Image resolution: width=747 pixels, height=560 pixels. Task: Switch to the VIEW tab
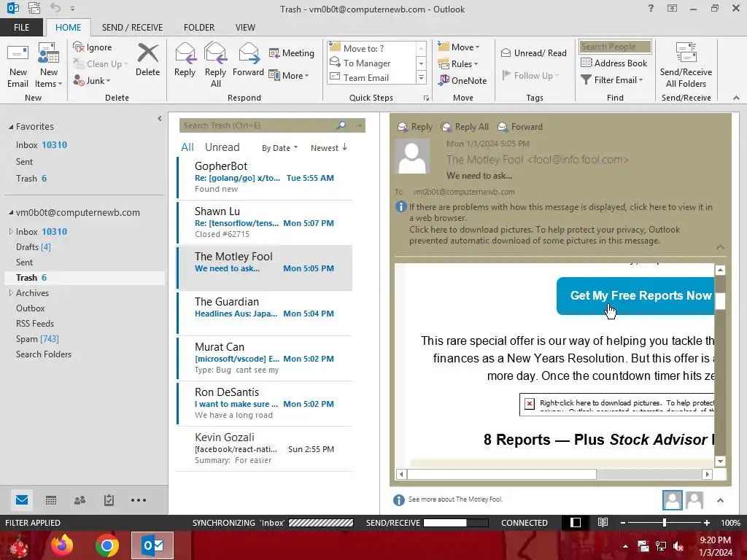pos(245,27)
